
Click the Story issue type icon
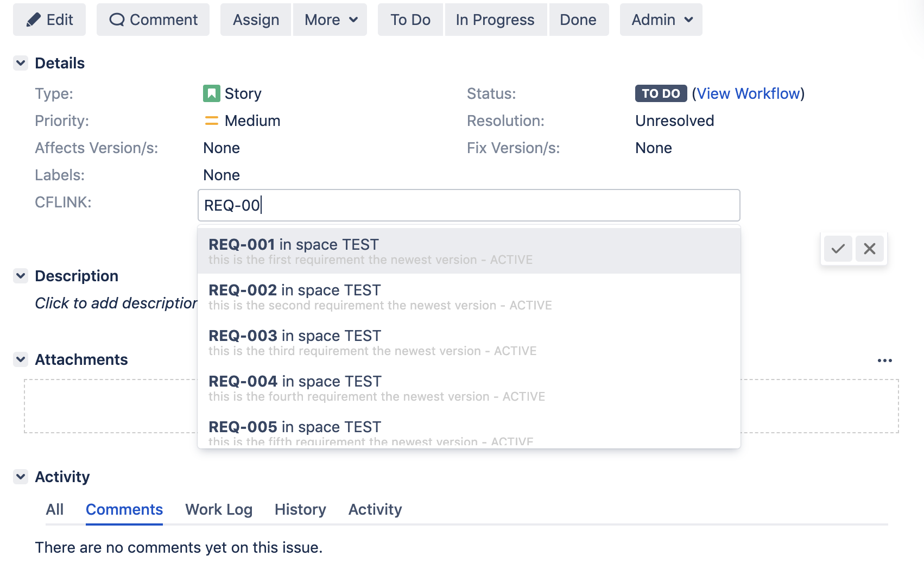tap(212, 93)
